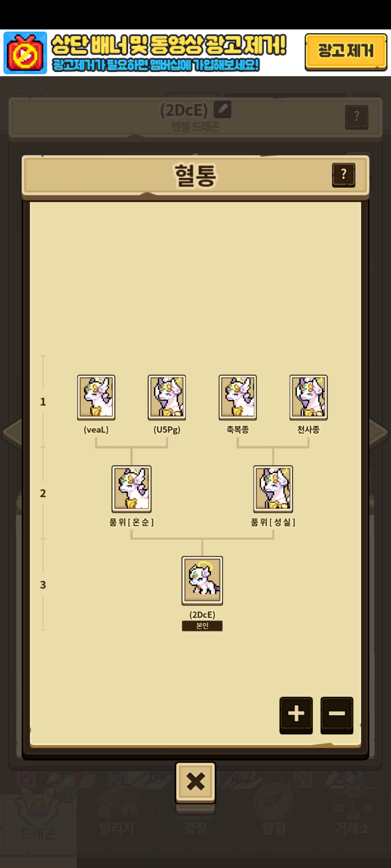Click the 광고제거 yellow button

click(346, 52)
